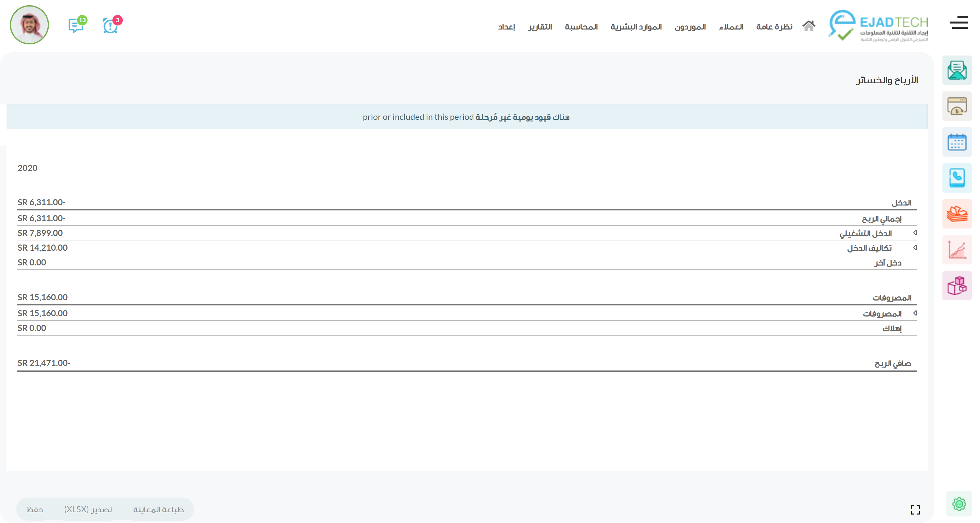Click the طباعة المعاينة button

[158, 509]
